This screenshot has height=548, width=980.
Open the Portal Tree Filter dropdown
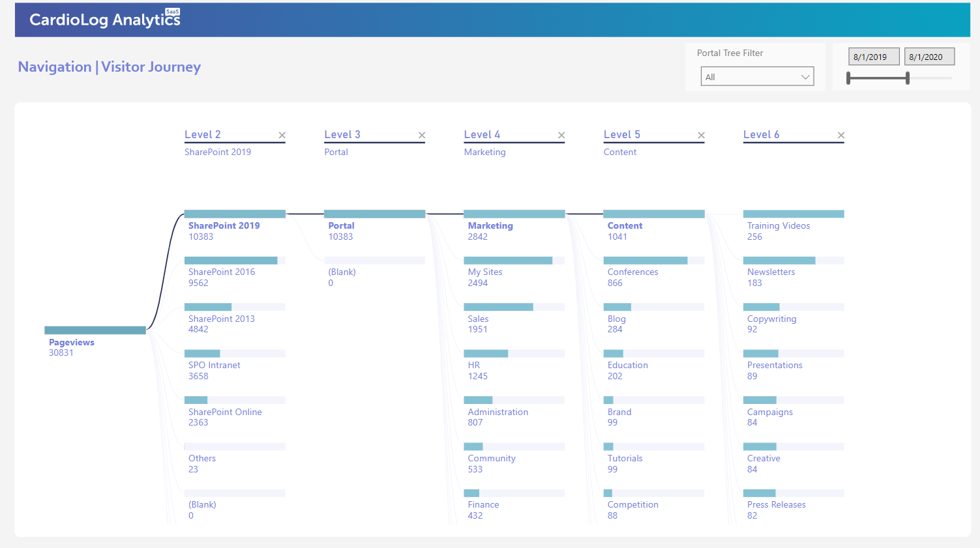(x=757, y=76)
